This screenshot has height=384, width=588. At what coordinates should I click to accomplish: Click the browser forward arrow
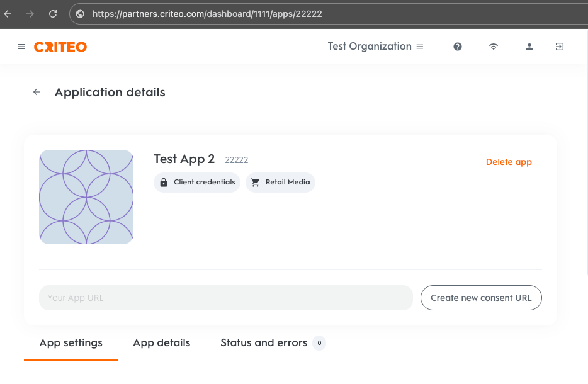tap(30, 14)
